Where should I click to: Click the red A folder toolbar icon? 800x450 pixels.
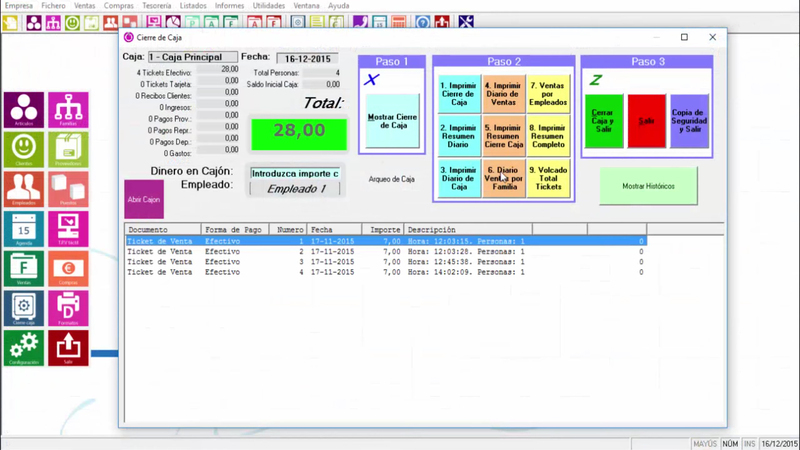255,22
